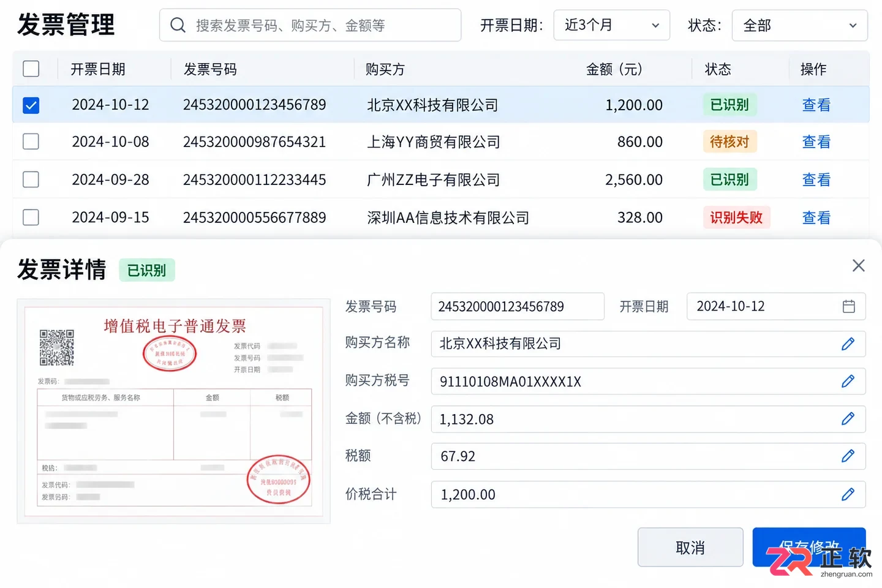The height and width of the screenshot is (588, 882).
Task: View the 广州ZZ电子有限公司 invoice via 查看
Action: 816,180
